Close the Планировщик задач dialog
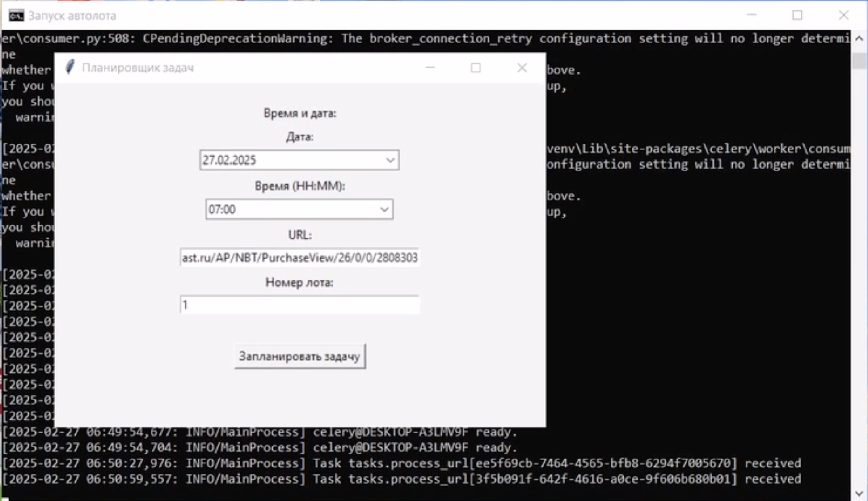868x501 pixels. (522, 68)
